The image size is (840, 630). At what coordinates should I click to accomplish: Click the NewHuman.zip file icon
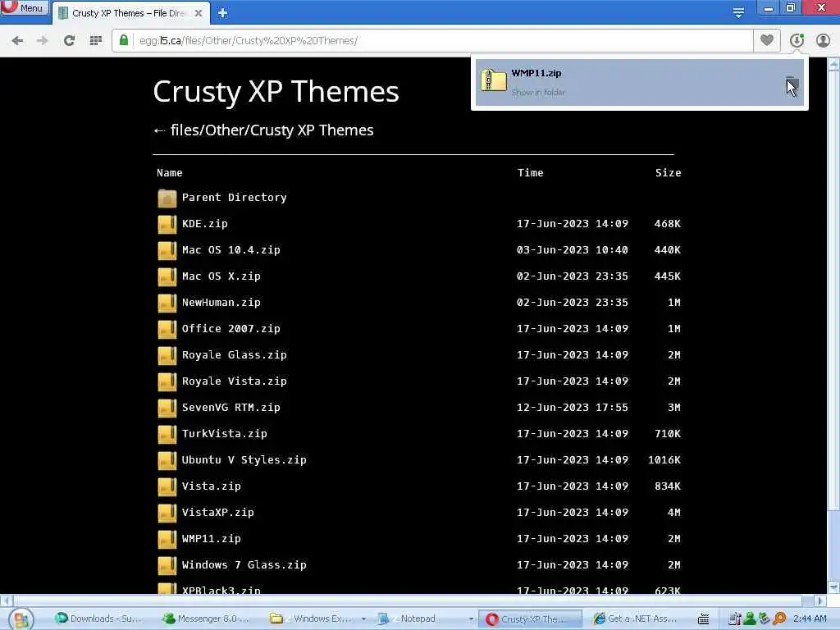point(167,304)
